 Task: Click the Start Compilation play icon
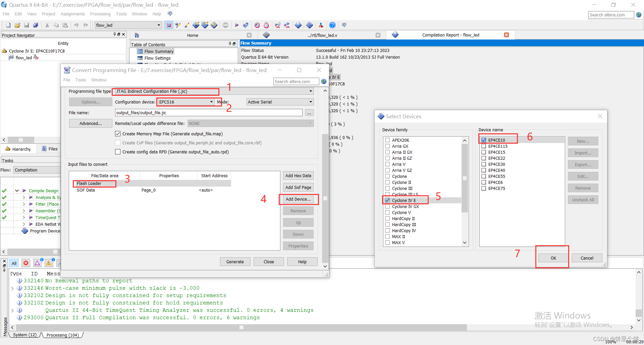(237, 25)
